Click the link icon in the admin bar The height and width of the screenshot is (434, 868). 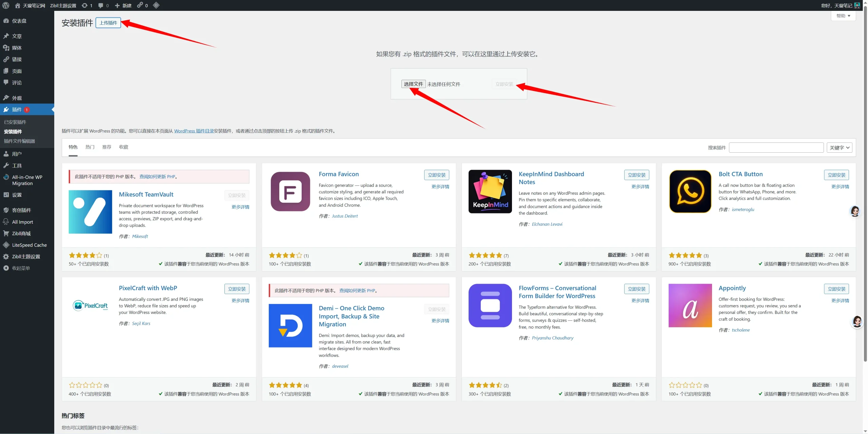coord(142,5)
